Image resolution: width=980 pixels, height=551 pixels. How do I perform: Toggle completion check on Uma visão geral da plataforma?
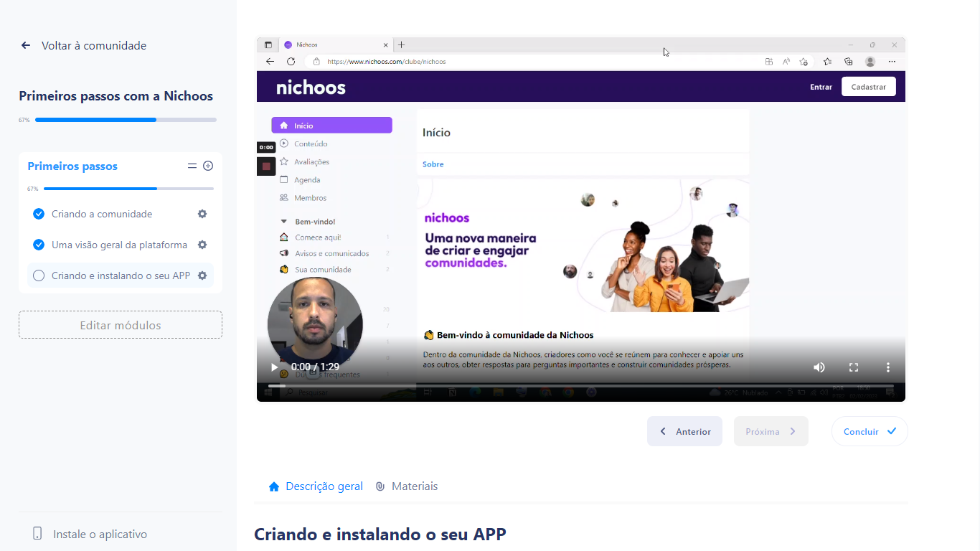coord(39,245)
